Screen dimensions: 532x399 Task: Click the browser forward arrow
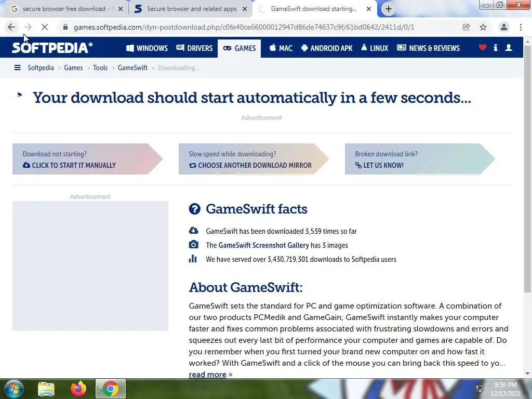coord(28,27)
